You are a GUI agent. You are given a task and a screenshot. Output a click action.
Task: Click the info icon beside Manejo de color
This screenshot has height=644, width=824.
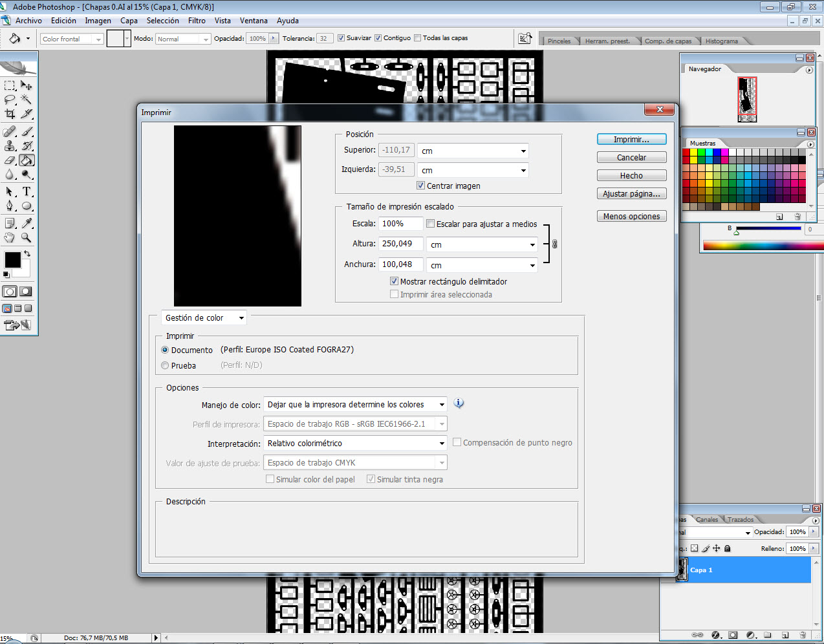click(x=459, y=403)
